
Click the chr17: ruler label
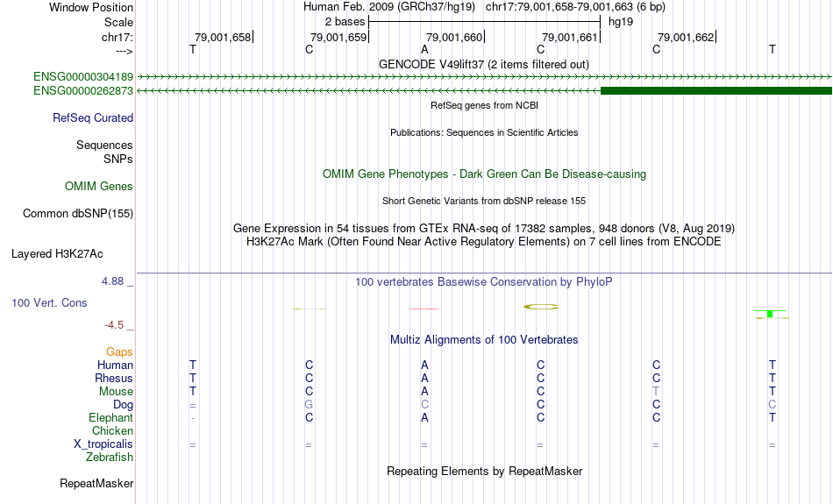click(x=117, y=37)
